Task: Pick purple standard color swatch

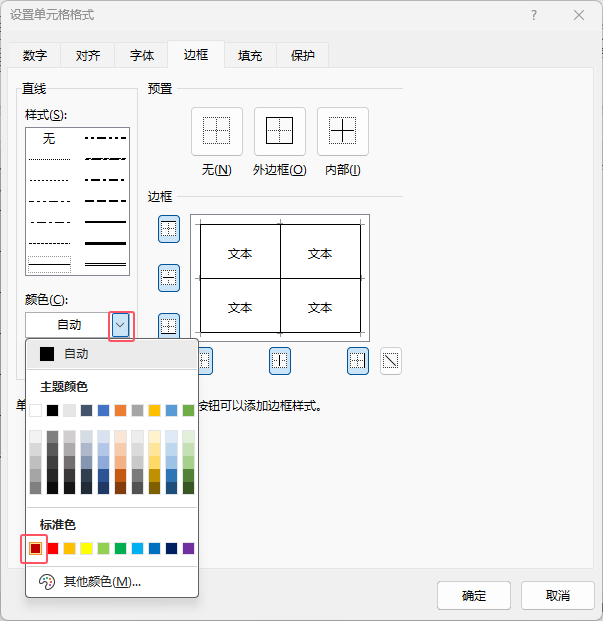Action: (188, 548)
